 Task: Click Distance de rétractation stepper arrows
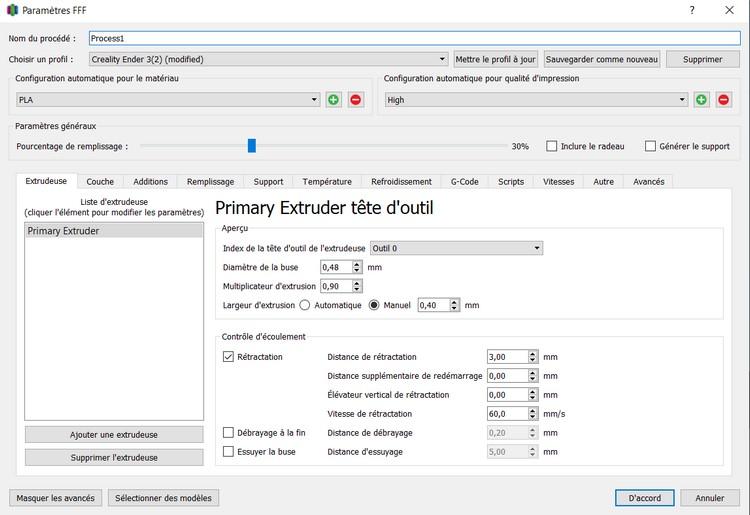coord(533,357)
